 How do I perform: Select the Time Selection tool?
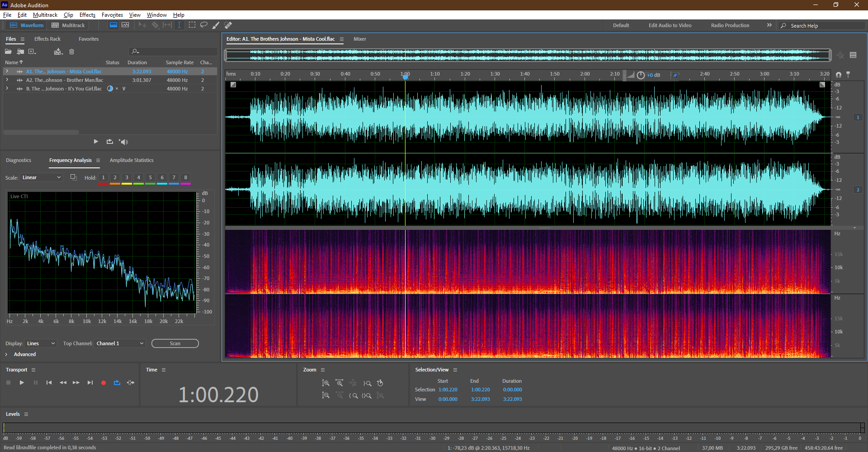click(179, 25)
